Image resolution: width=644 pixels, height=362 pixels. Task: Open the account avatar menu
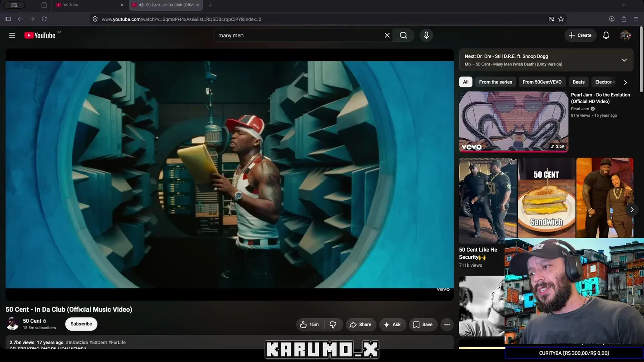click(626, 35)
